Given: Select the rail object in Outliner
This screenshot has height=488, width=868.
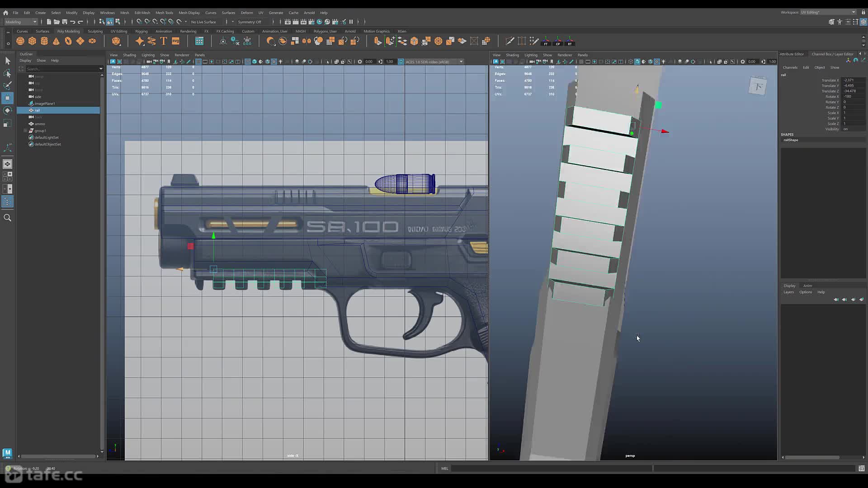Looking at the screenshot, I should [x=59, y=110].
